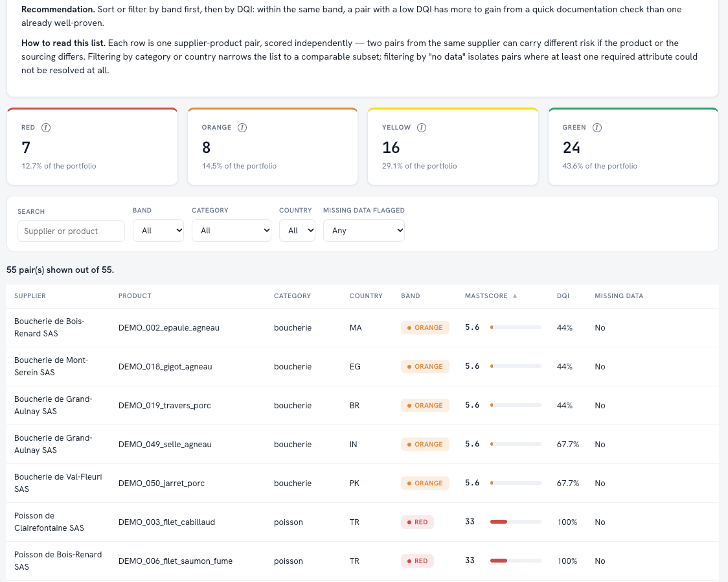
Task: Click supplier Poisson de Clairefontaine SAS
Action: tap(49, 522)
